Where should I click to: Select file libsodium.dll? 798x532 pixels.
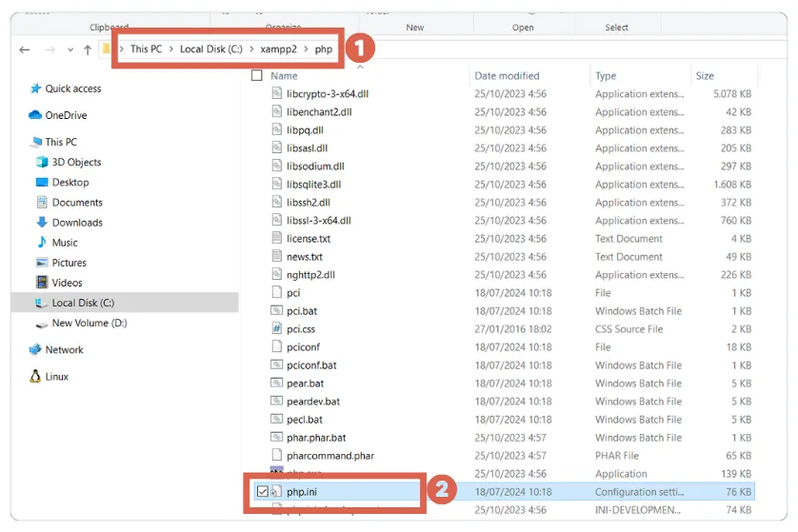pyautogui.click(x=315, y=167)
